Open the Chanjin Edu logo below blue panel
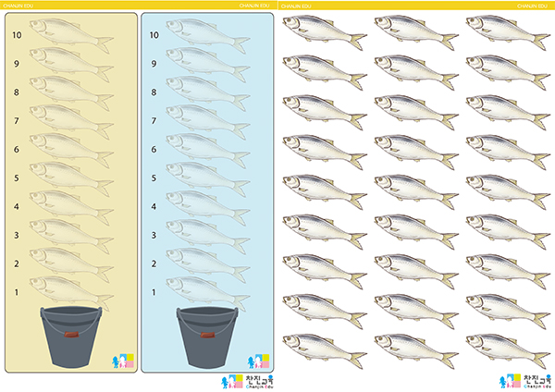This screenshot has height=392, width=555. click(x=248, y=382)
